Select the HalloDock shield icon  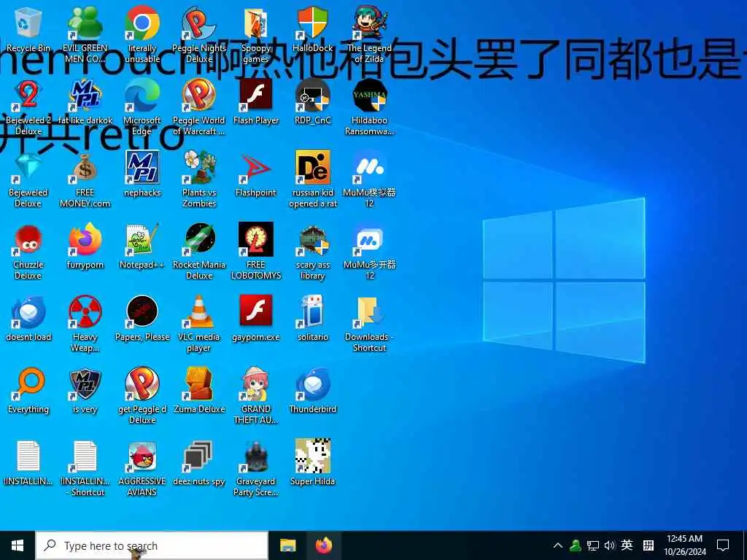coord(312,24)
